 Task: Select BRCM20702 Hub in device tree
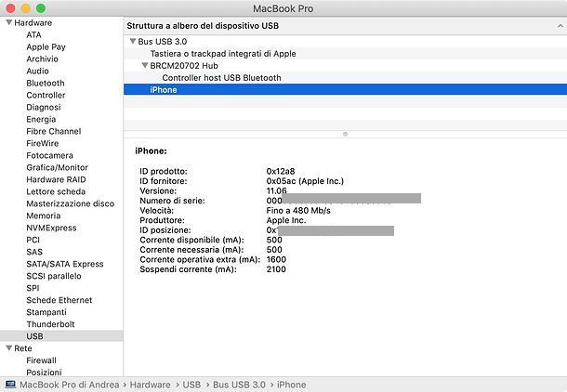[x=184, y=66]
